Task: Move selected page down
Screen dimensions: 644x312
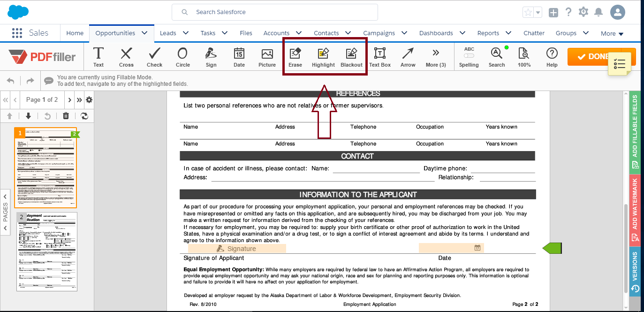Action: pyautogui.click(x=28, y=116)
